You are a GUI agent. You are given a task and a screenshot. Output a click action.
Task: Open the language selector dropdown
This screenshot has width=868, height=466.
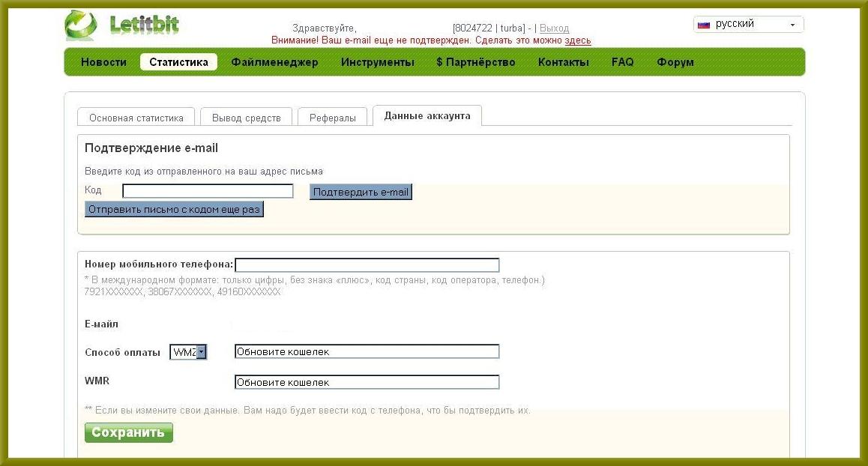[x=792, y=25]
